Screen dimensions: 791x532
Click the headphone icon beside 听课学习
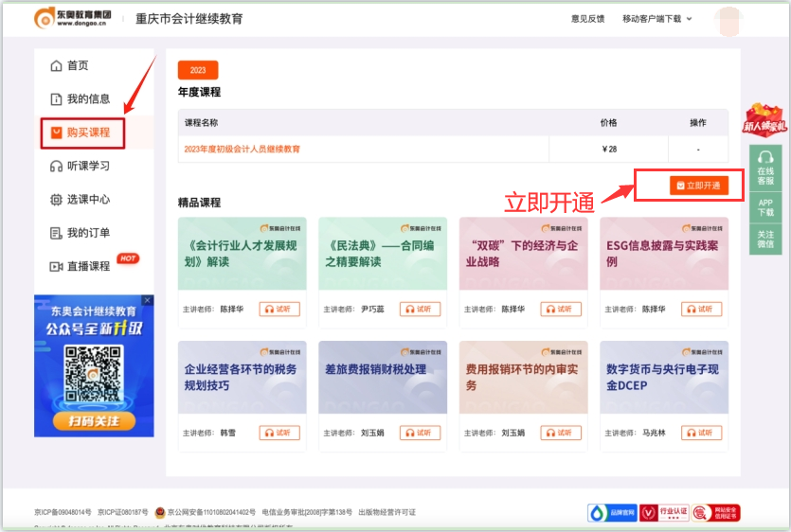[56, 167]
